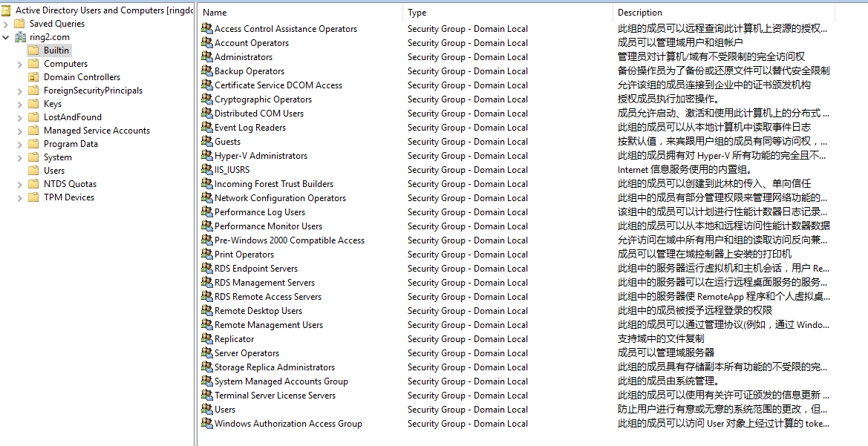Click the IIS_IUSRS group icon
Screen dimensions: 868x446
[206, 170]
